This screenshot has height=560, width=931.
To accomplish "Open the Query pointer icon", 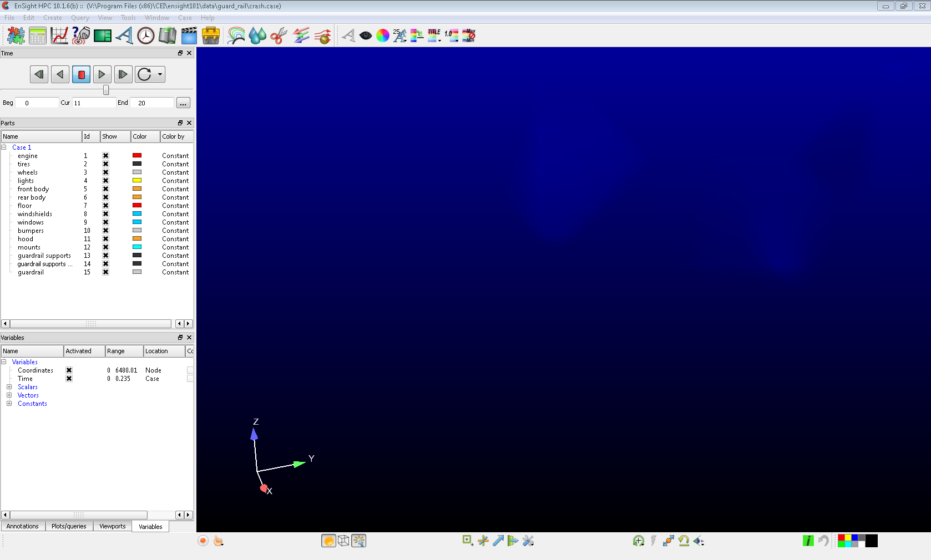I will pyautogui.click(x=81, y=35).
